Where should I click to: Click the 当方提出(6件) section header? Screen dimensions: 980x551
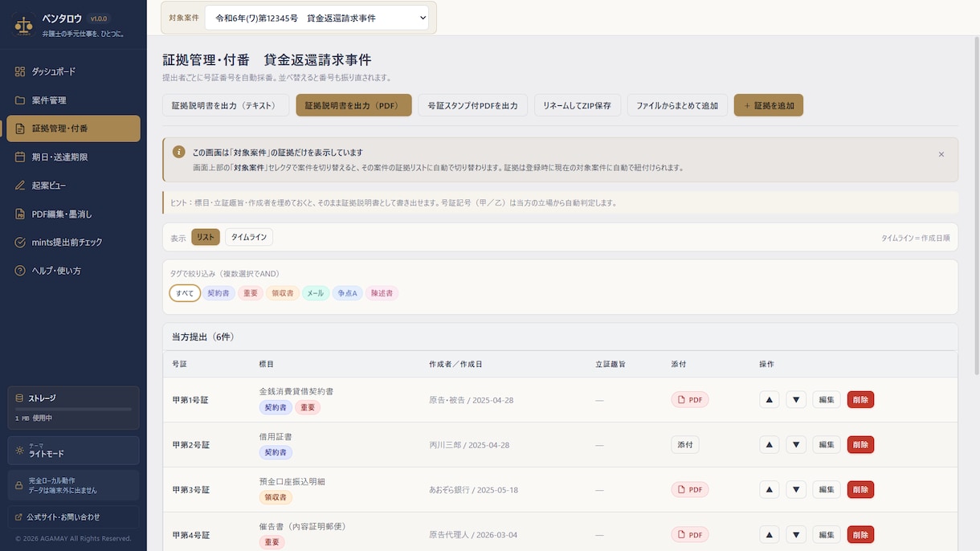[x=560, y=337]
